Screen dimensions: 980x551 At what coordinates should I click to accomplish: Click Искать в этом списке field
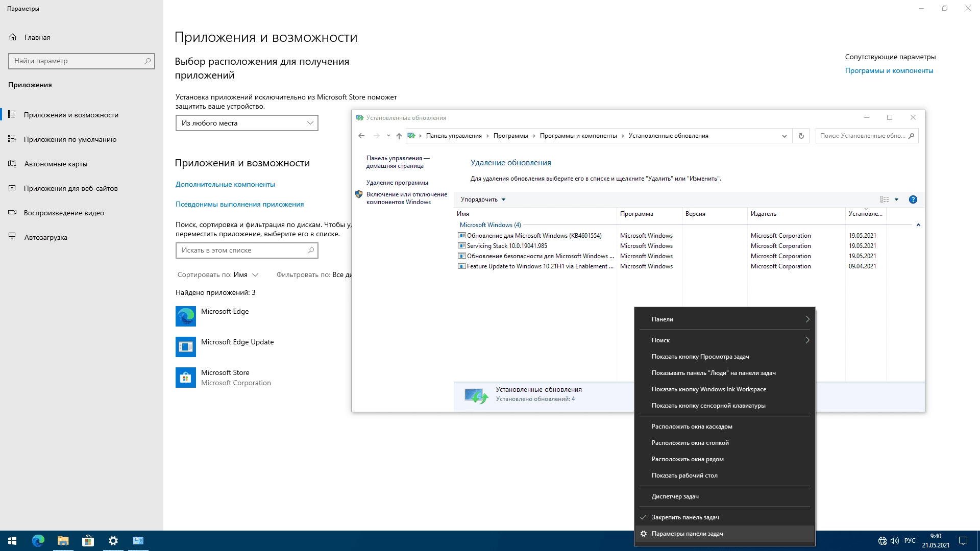point(247,251)
